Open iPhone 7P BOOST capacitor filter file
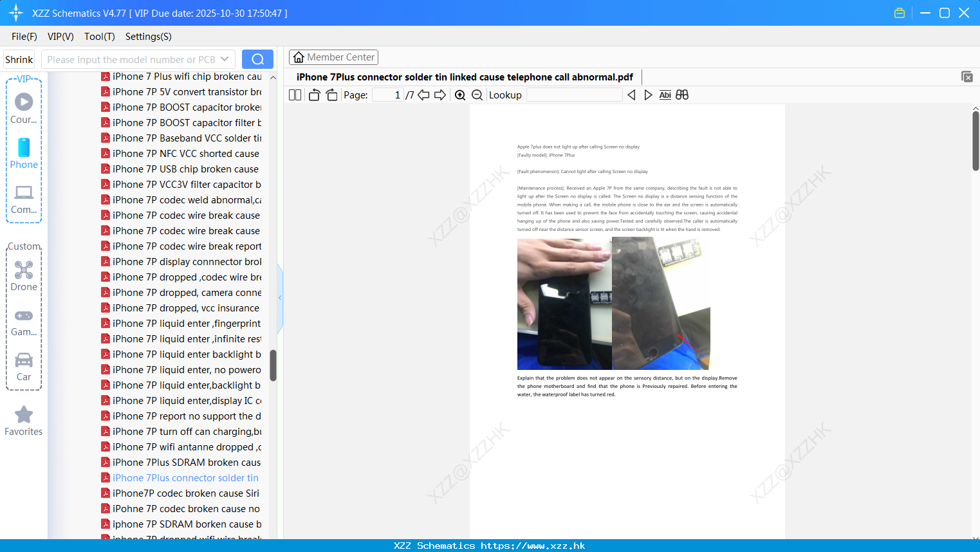Image resolution: width=980 pixels, height=552 pixels. point(181,123)
